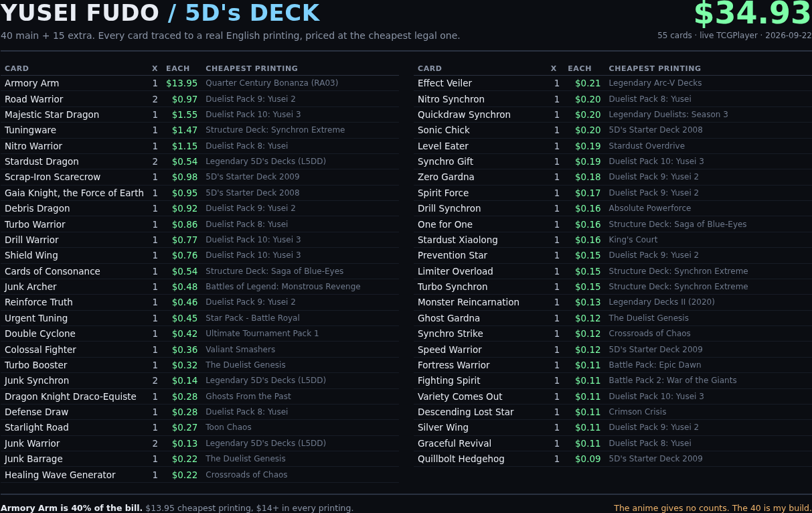Select the Valiant Smashers printing
812x513 pixels.
tap(240, 350)
